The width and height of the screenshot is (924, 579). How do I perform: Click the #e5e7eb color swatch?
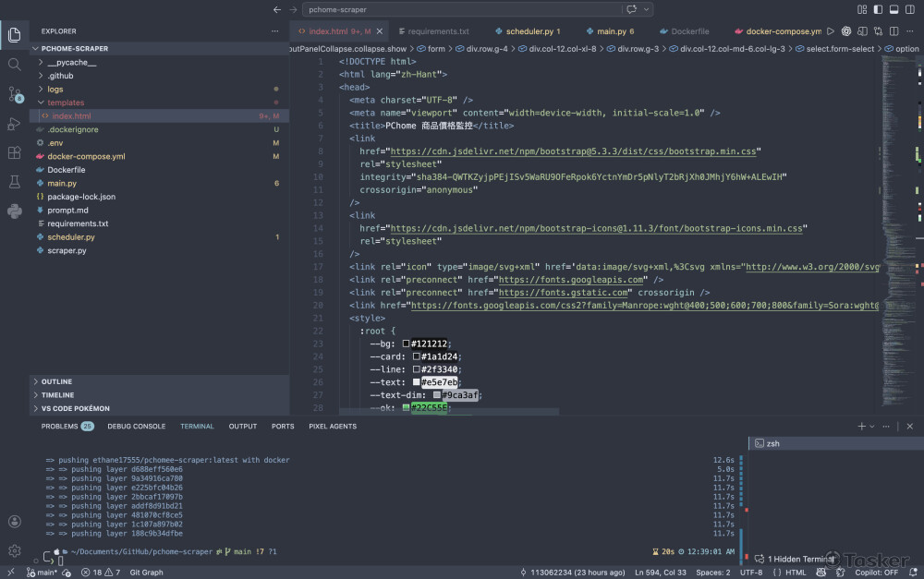417,382
